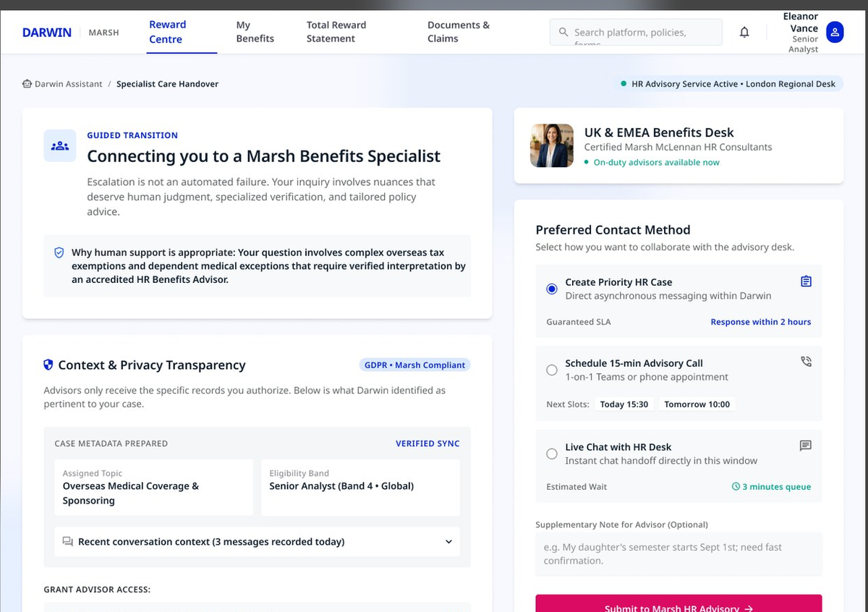The height and width of the screenshot is (612, 868).
Task: Click the search magnifier icon
Action: pos(563,32)
